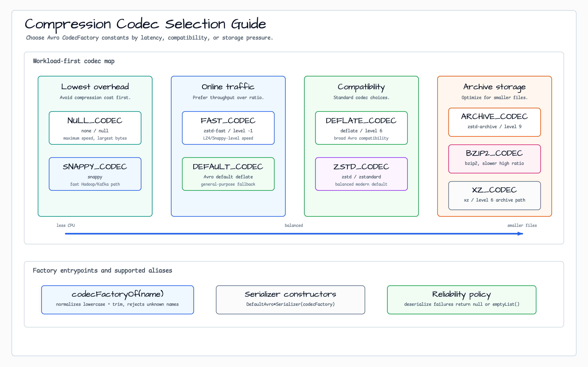Select the DEFLATE_CODEC card
The image size is (588, 367).
[x=361, y=128]
